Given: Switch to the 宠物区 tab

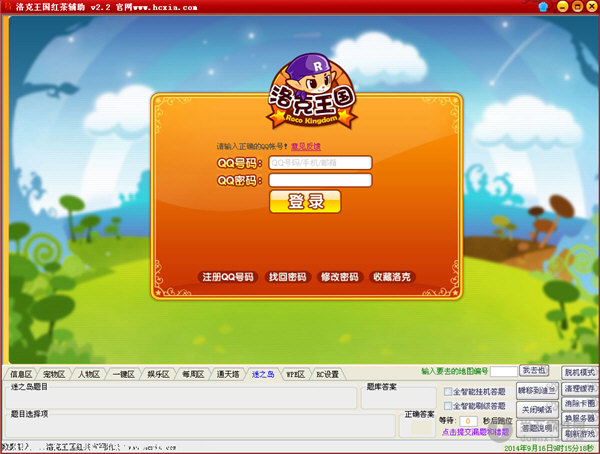Looking at the screenshot, I should (x=54, y=374).
